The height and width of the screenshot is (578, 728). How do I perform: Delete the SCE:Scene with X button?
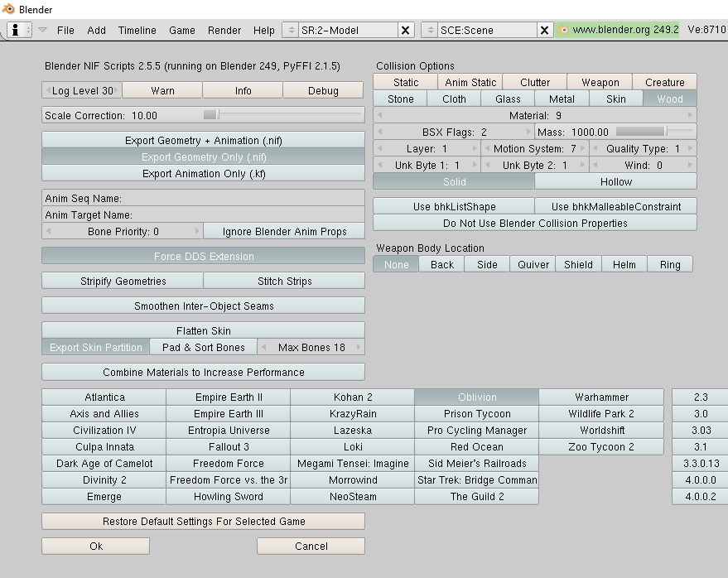click(545, 30)
